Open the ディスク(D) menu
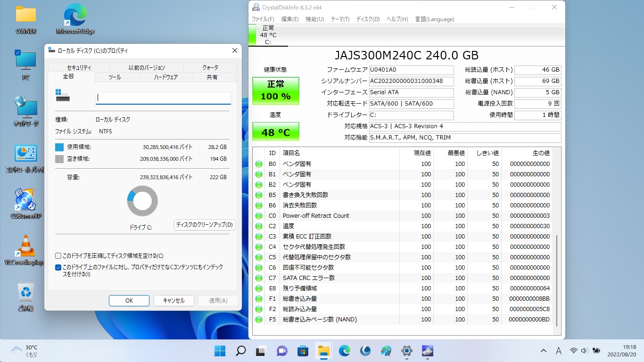 [368, 19]
